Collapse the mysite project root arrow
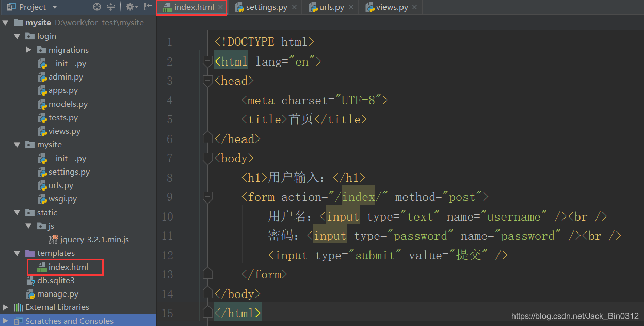644x326 pixels. (6, 23)
